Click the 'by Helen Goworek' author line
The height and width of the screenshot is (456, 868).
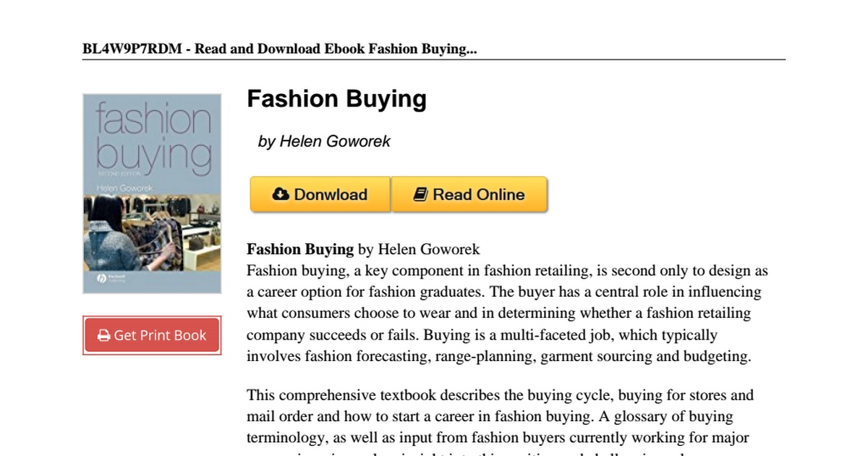click(x=324, y=141)
